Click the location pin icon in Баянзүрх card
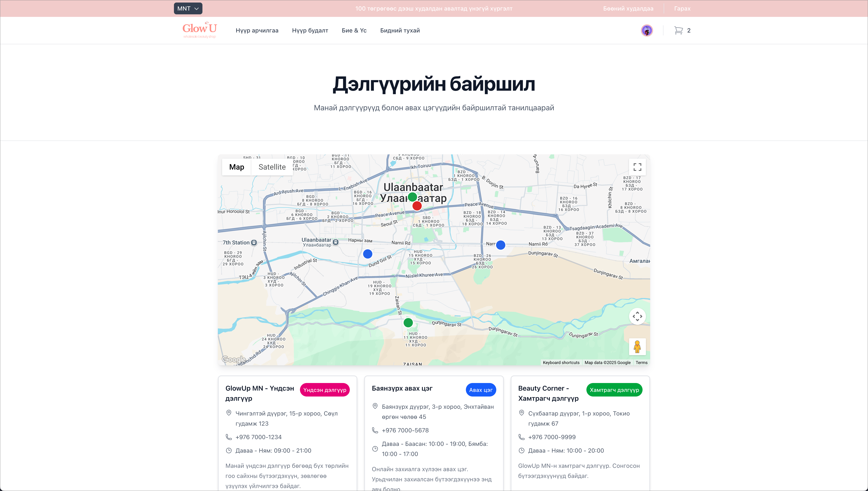 click(x=375, y=406)
